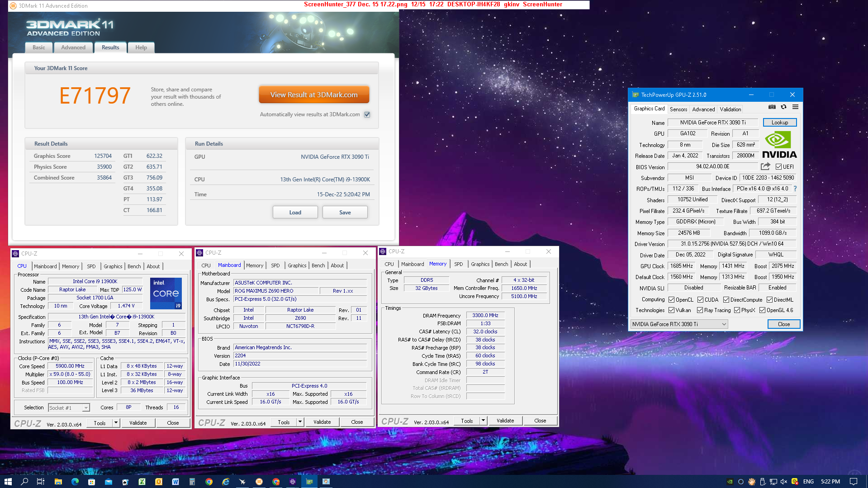Open Sensors tab in GPU-Z
Image resolution: width=868 pixels, height=488 pixels.
[678, 109]
